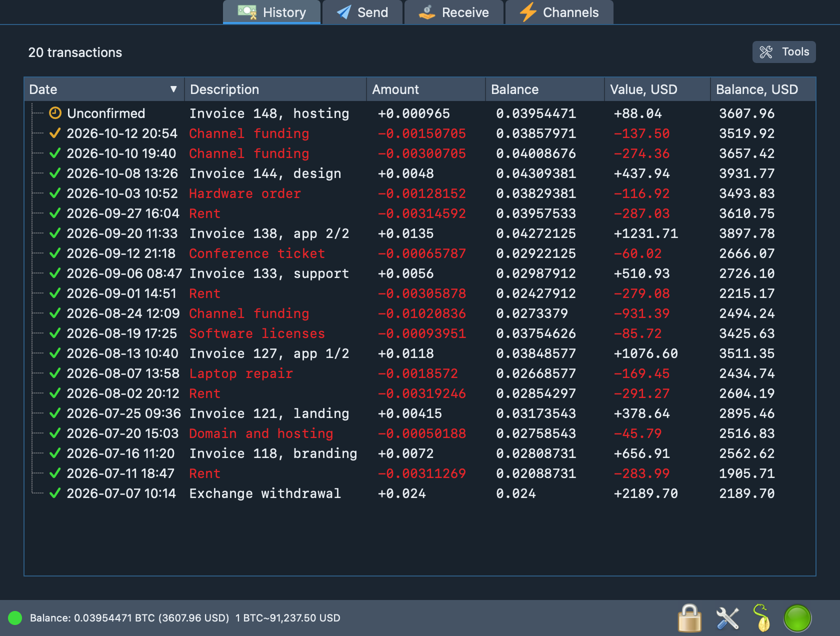
Task: Click checkmark icon for 2026-09-06 08:47 transaction
Action: [x=55, y=273]
